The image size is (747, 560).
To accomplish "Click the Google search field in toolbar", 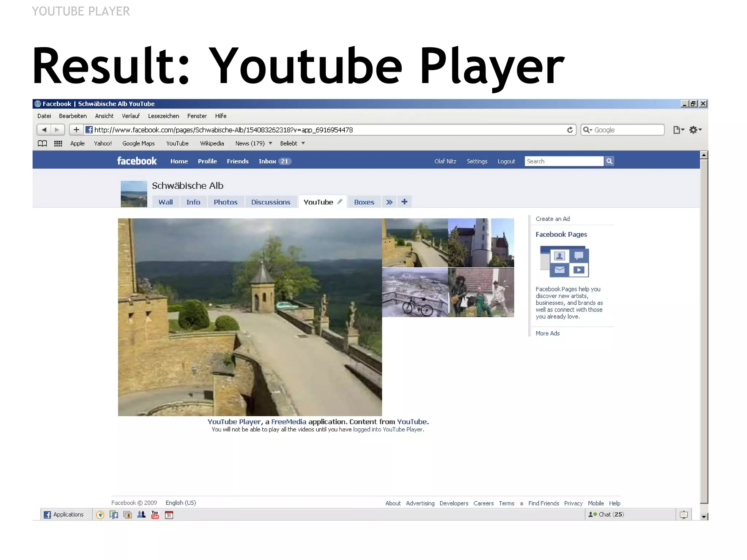I will click(622, 130).
